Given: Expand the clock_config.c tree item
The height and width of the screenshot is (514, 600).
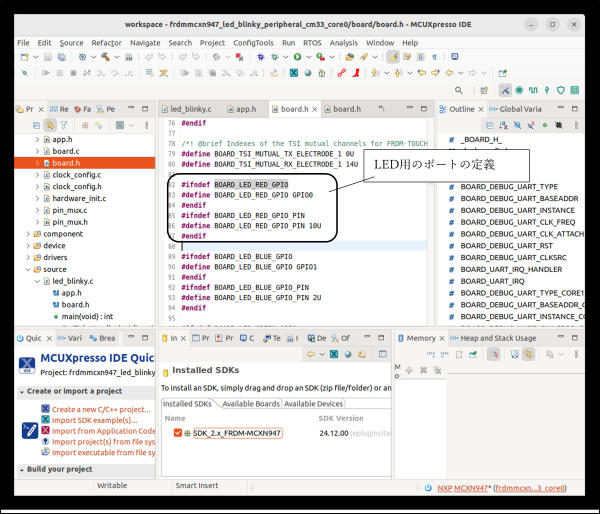Looking at the screenshot, I should tap(35, 175).
